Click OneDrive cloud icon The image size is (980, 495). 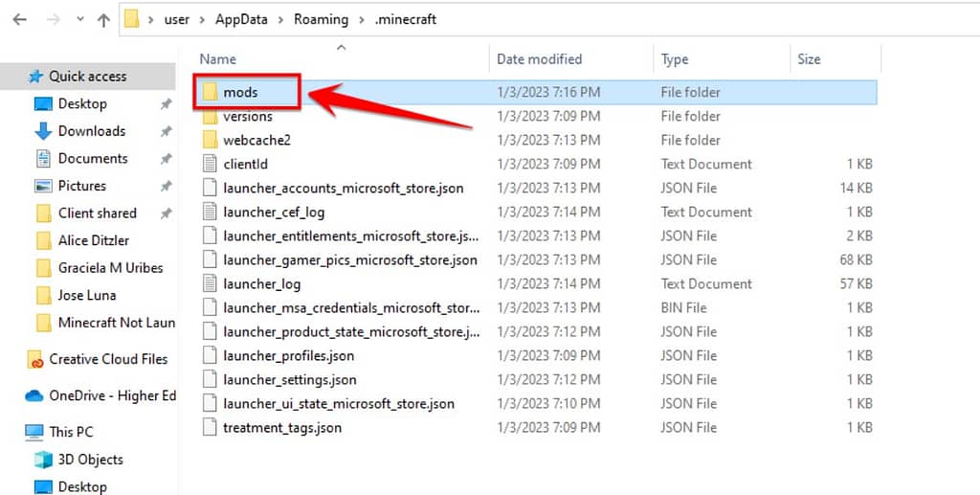point(33,396)
